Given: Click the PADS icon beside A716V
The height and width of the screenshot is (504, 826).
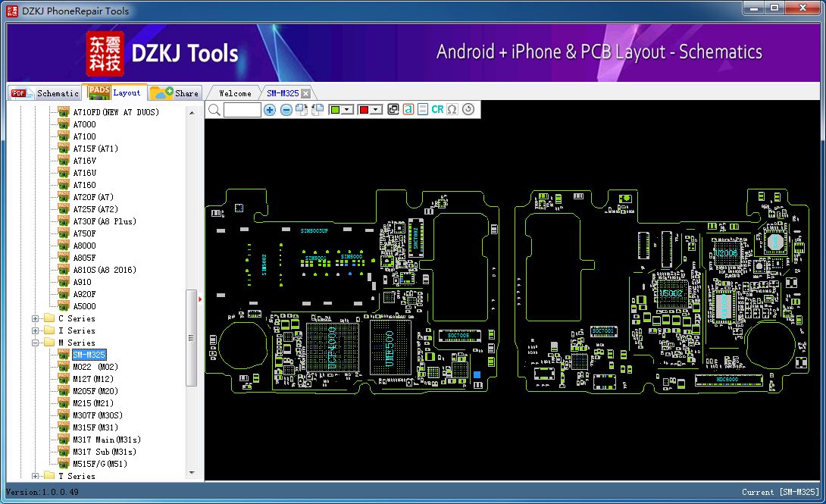Looking at the screenshot, I should tap(64, 160).
